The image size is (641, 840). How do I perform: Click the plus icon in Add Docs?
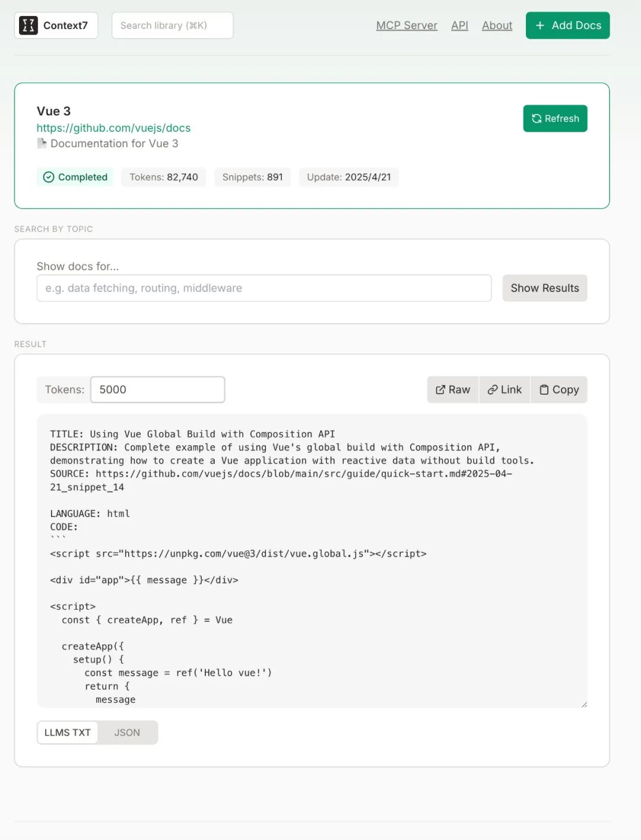click(x=540, y=26)
